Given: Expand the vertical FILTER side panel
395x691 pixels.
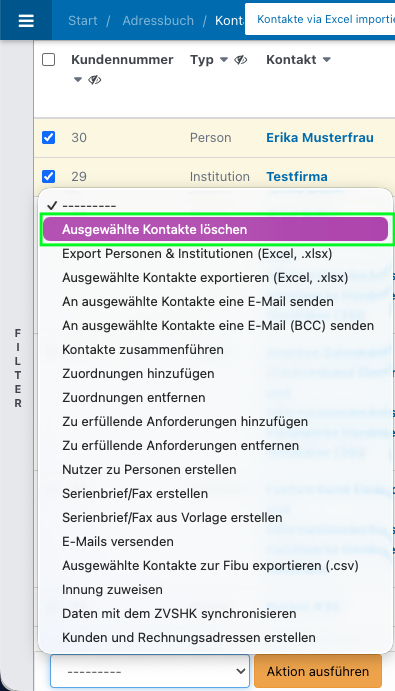Looking at the screenshot, I should tap(18, 368).
